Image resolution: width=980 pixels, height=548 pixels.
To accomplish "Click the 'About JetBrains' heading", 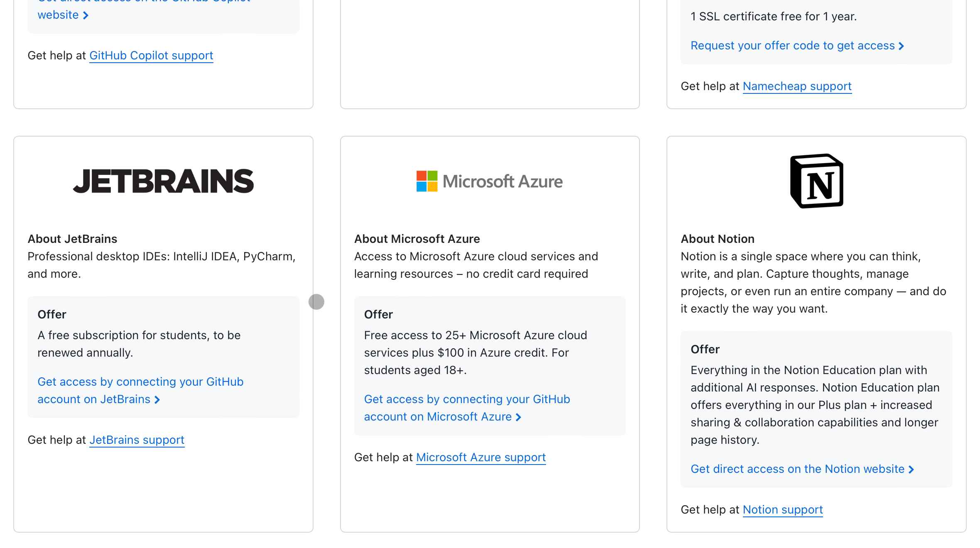I will pos(73,239).
